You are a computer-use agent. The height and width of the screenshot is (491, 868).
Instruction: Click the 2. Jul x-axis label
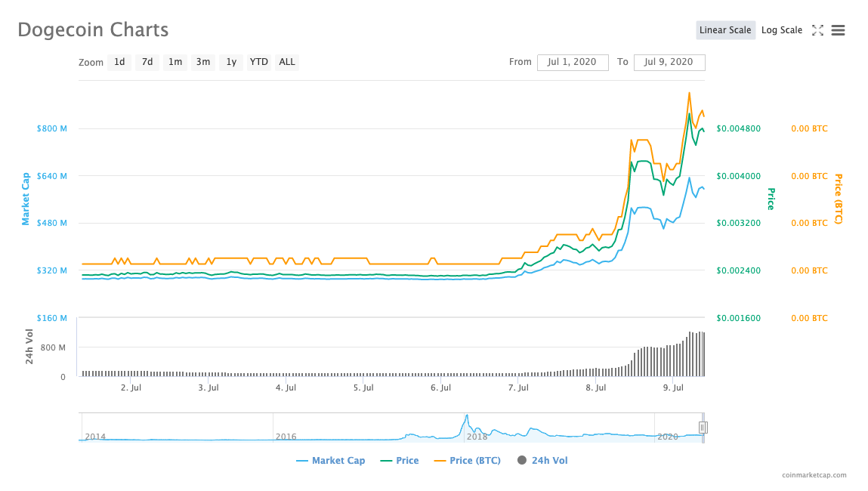coord(131,388)
